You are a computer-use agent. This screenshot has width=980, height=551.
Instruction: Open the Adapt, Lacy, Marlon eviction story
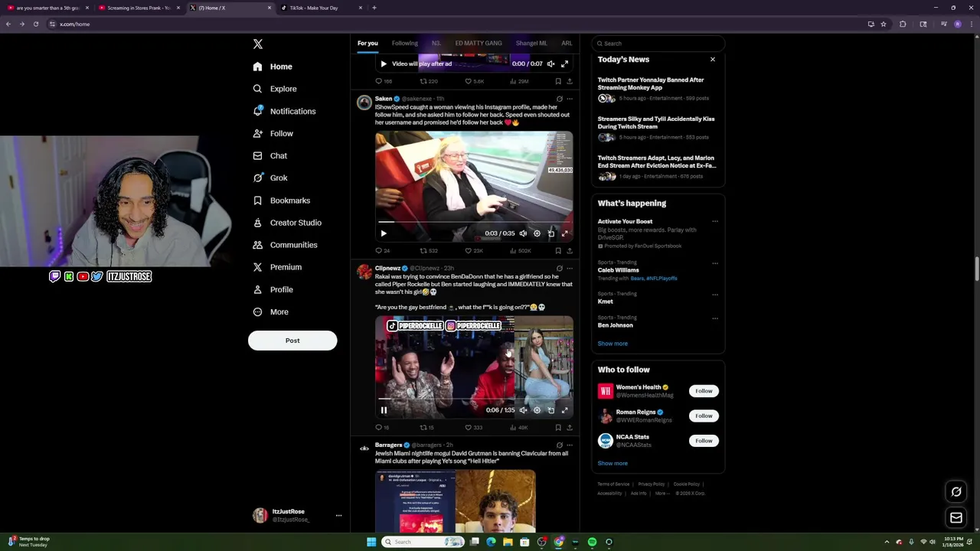pos(658,167)
